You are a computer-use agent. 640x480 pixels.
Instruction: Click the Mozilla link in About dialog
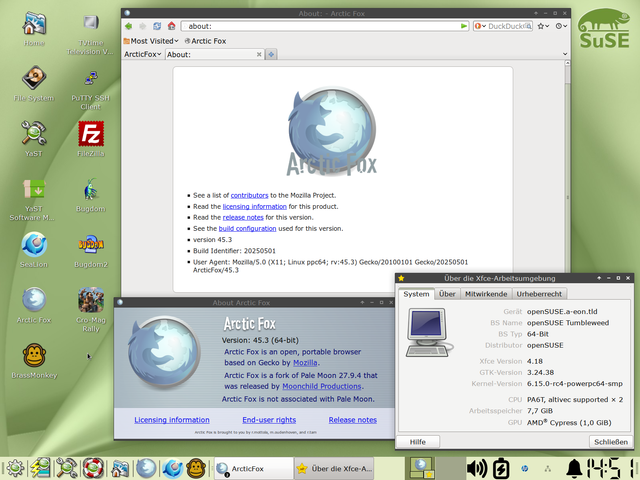[305, 362]
